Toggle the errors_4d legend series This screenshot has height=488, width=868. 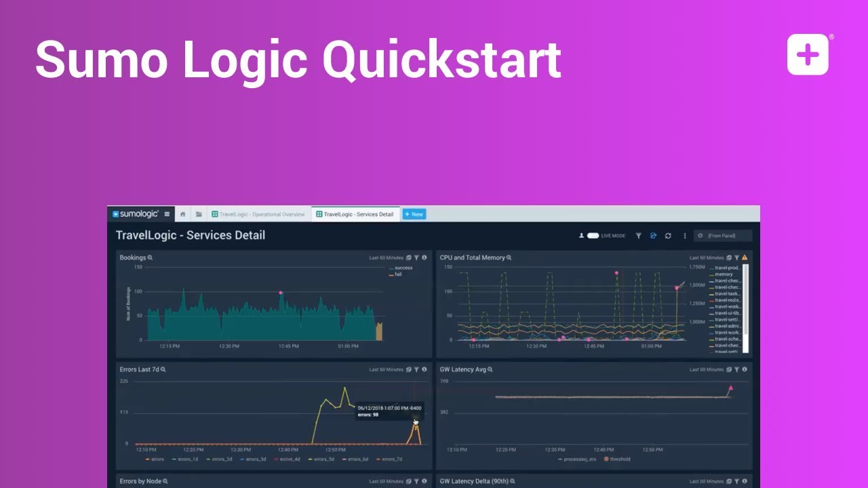point(287,459)
